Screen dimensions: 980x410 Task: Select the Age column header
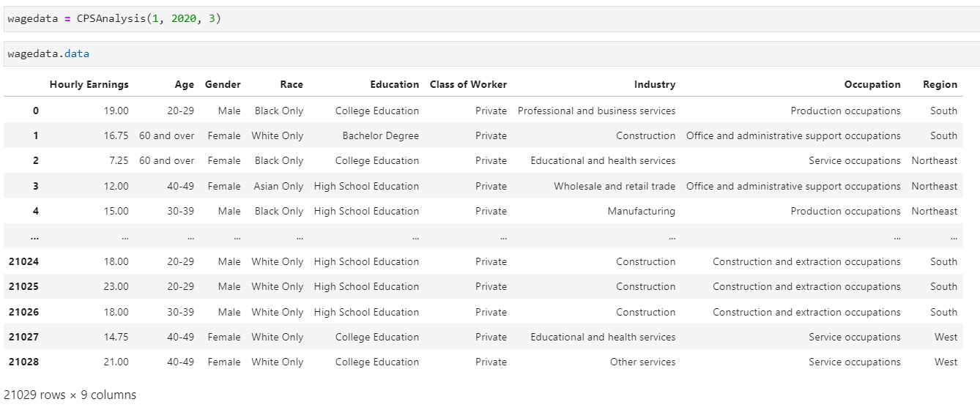(185, 84)
